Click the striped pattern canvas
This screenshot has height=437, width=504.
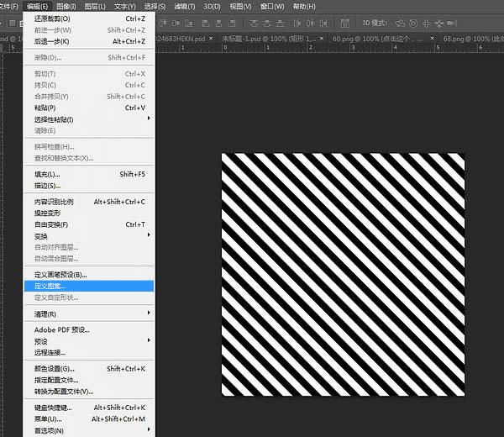click(x=343, y=274)
